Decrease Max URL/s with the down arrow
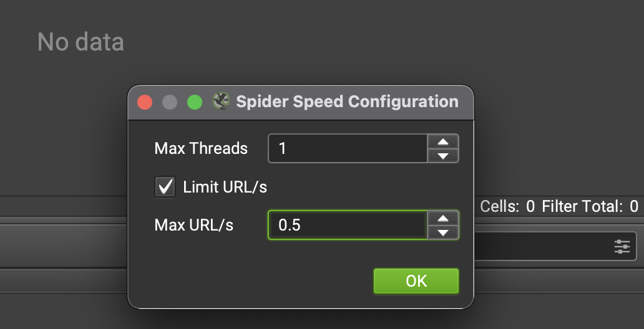The image size is (644, 329). (x=443, y=232)
